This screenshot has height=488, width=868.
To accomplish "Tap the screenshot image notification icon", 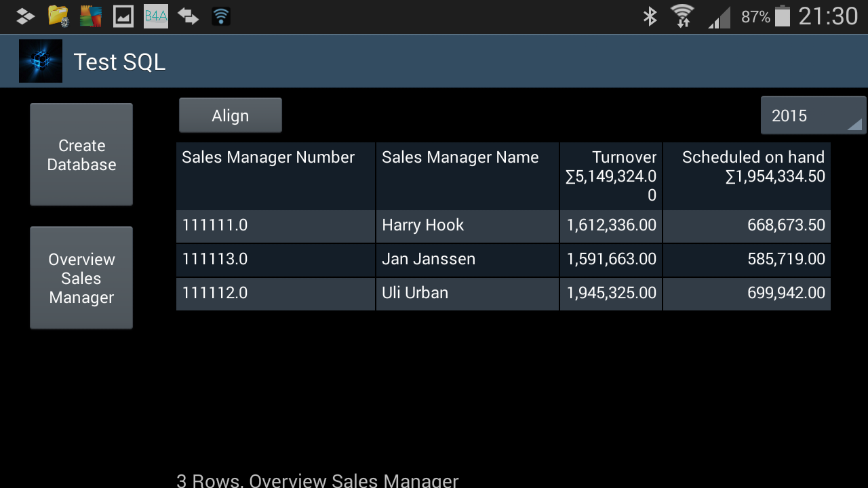I will [123, 16].
